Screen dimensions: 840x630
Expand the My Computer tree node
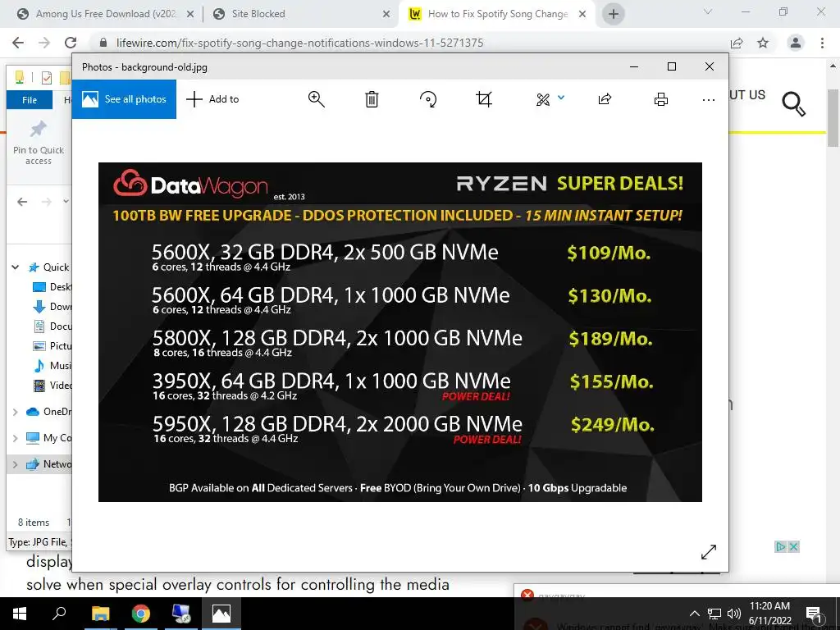(15, 438)
